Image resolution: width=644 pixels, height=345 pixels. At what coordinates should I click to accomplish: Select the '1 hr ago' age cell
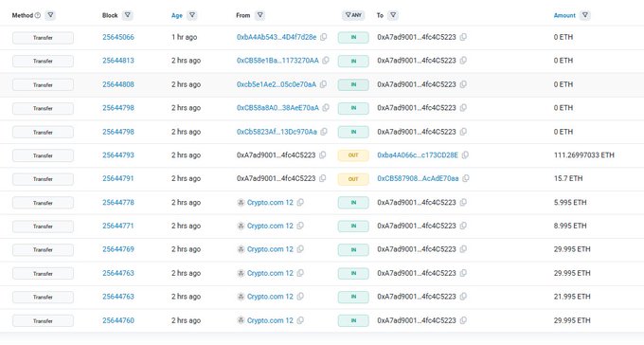185,37
